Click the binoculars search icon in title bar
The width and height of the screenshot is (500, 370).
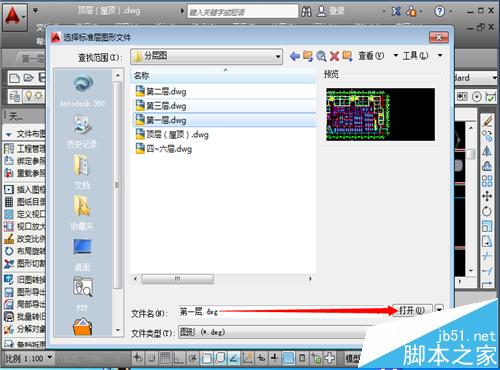pyautogui.click(x=306, y=12)
